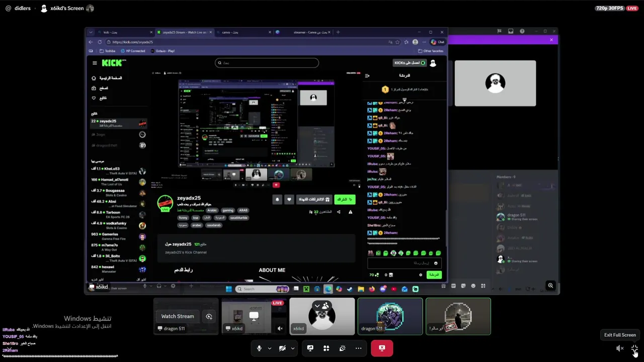
Task: Select Bougassaa recommended channel
Action: tap(119, 193)
